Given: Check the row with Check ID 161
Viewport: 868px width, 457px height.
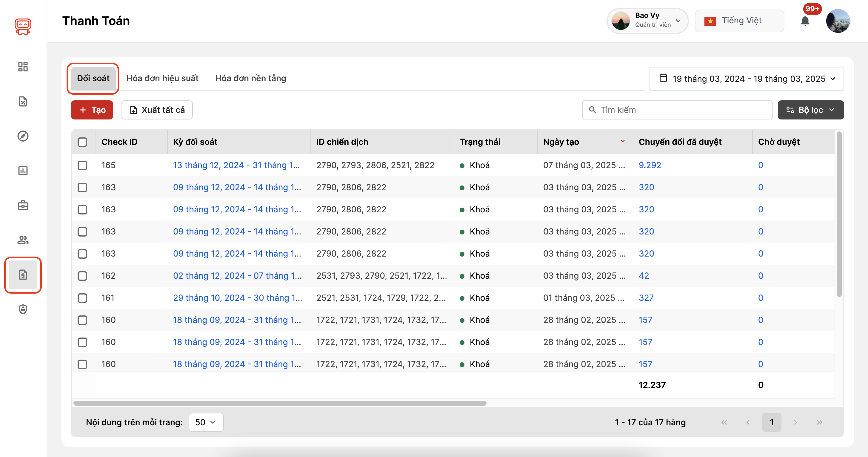Looking at the screenshot, I should point(82,298).
